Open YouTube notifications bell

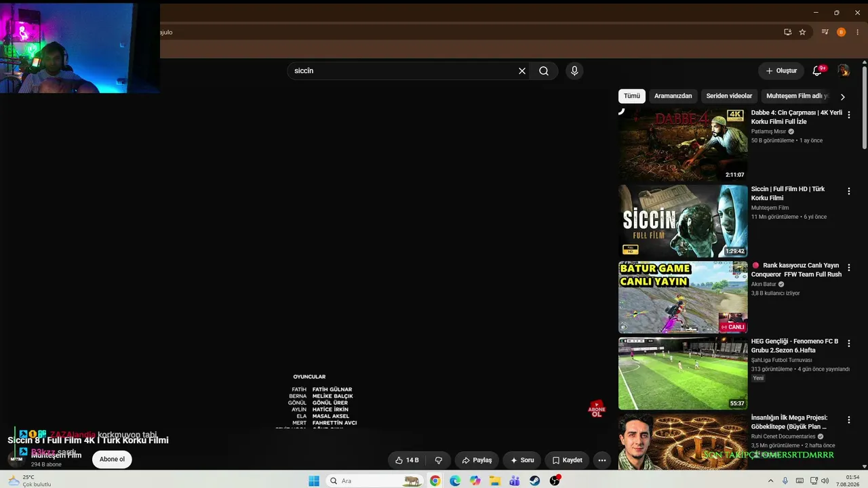point(817,70)
